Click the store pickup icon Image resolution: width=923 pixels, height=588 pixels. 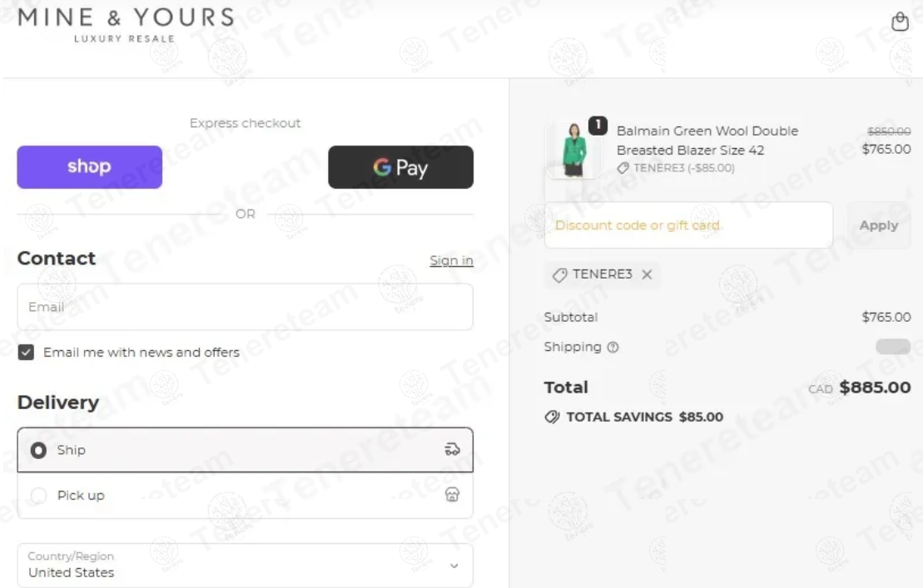pos(453,496)
